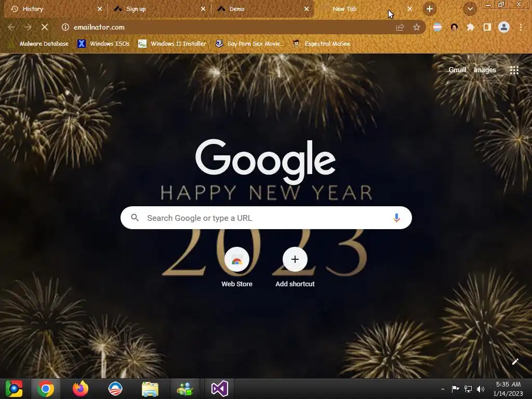The height and width of the screenshot is (399, 532).
Task: Open the Chrome profile menu
Action: point(504,27)
